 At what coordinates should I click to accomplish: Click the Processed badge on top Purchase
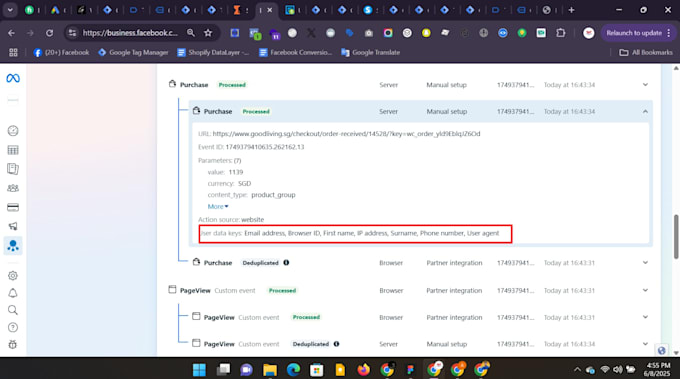click(232, 85)
